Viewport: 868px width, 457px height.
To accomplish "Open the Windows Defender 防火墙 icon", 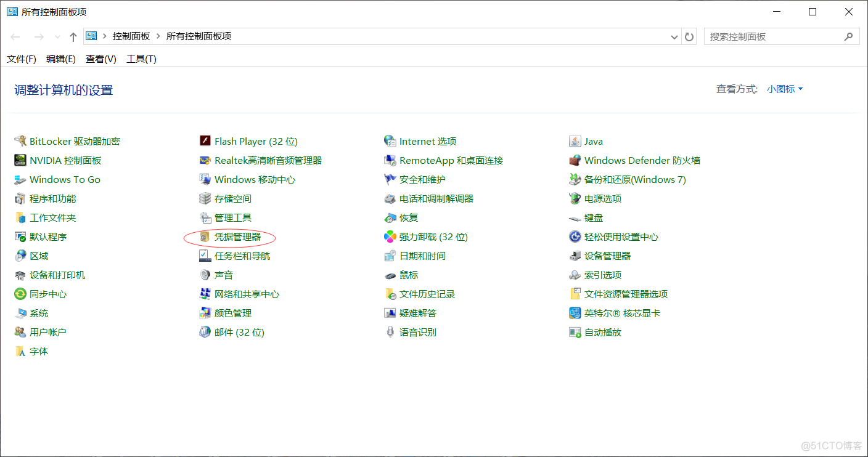I will point(575,160).
